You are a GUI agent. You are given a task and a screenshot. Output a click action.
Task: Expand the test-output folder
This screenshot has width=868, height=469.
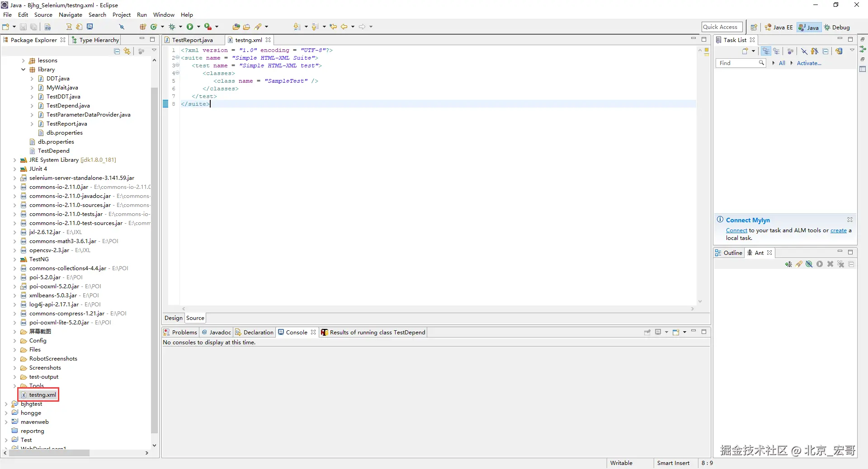tap(15, 377)
